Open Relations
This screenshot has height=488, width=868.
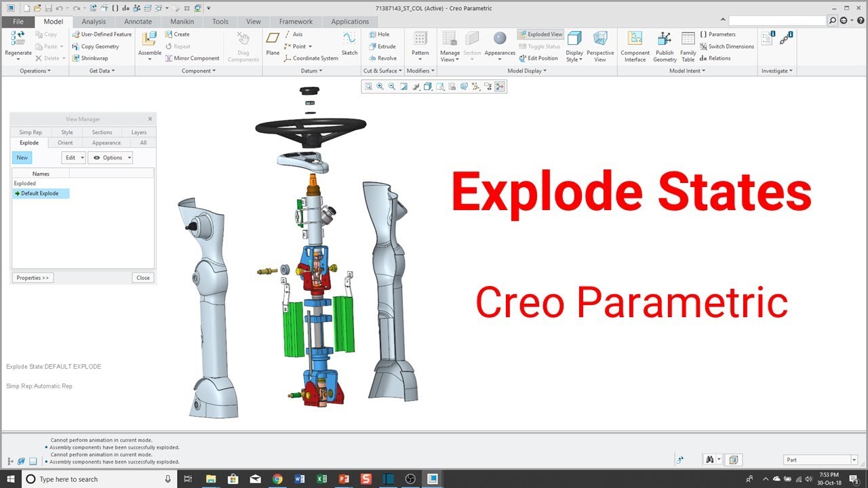click(715, 58)
